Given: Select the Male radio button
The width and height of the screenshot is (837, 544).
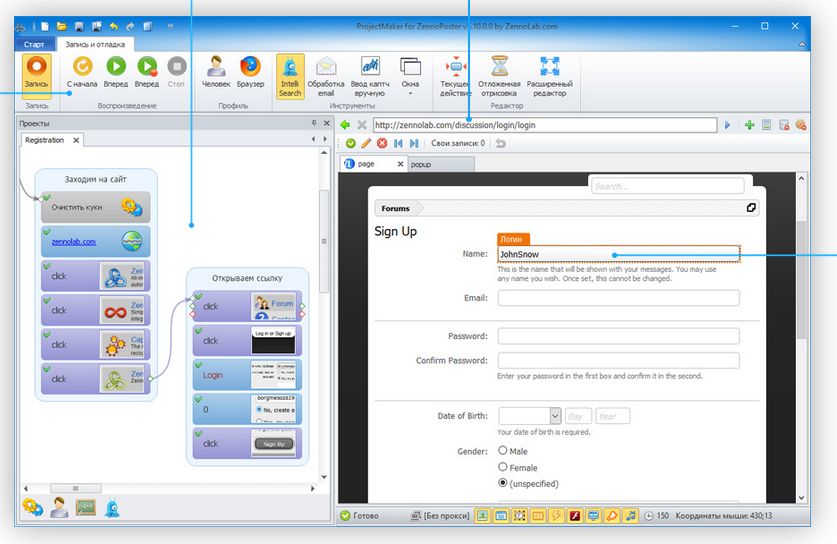Looking at the screenshot, I should (502, 451).
